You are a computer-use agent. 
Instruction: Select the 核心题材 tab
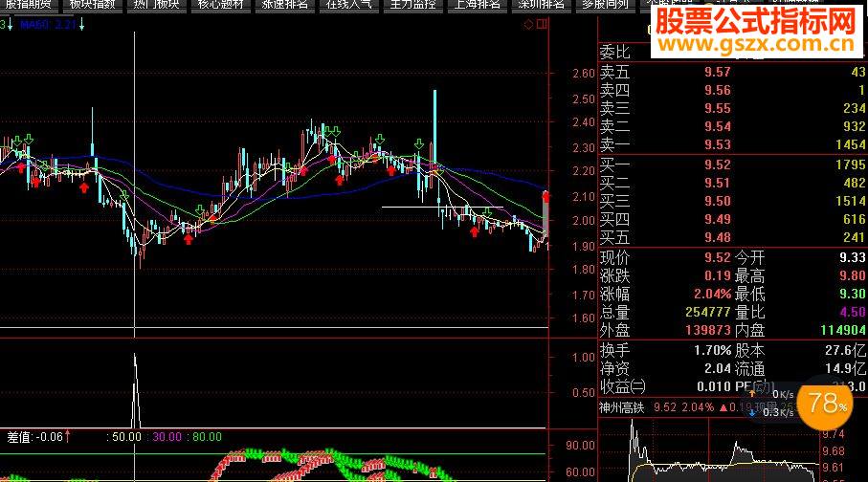(220, 5)
